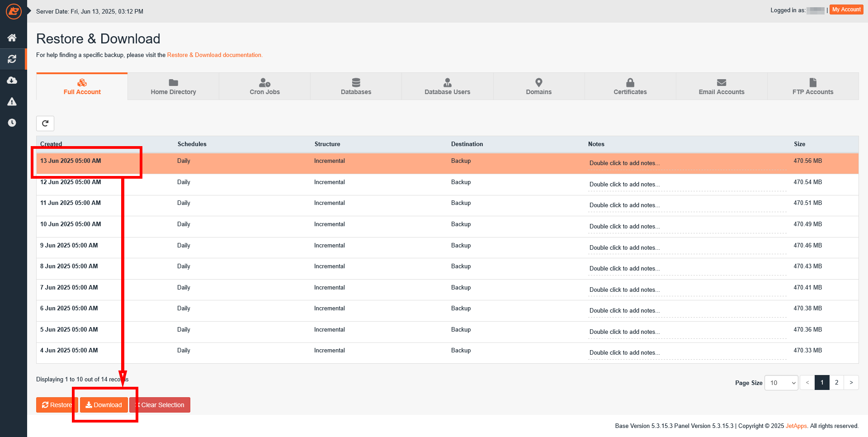The height and width of the screenshot is (437, 868).
Task: Open the Restore & Download documentation link
Action: (215, 55)
